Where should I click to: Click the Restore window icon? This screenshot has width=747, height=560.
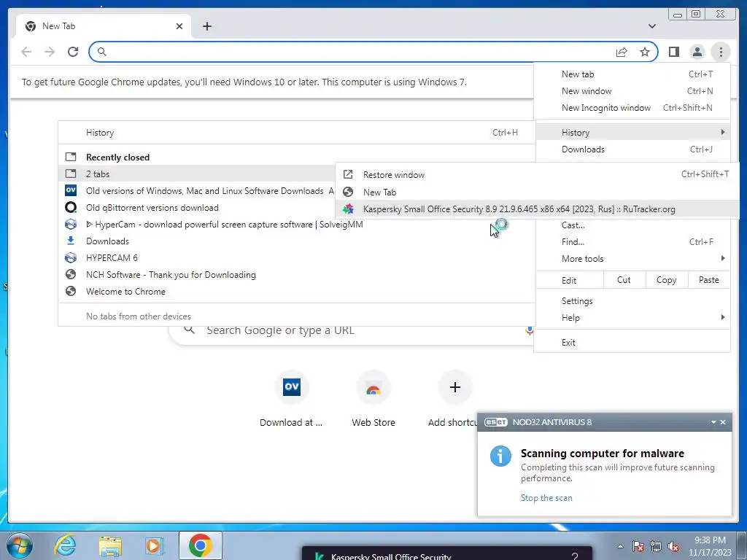(x=348, y=175)
